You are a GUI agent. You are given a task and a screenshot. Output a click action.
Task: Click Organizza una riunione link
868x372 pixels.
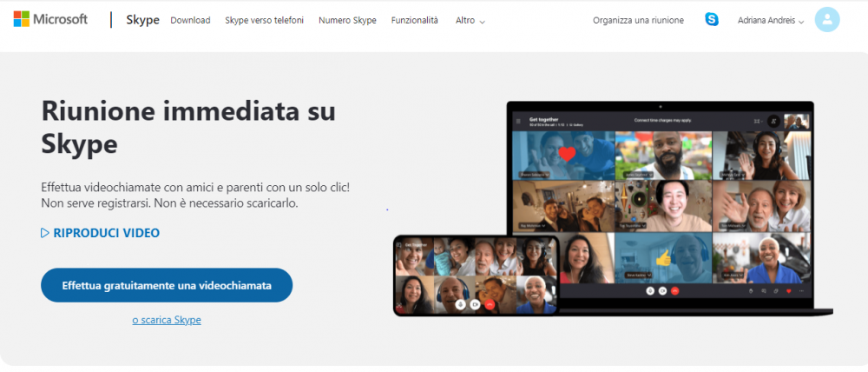638,20
